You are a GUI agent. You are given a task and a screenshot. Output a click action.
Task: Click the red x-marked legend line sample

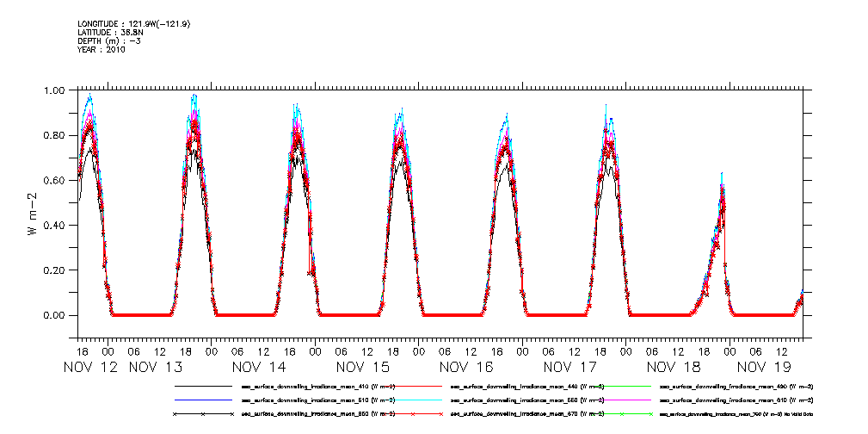pos(412,414)
